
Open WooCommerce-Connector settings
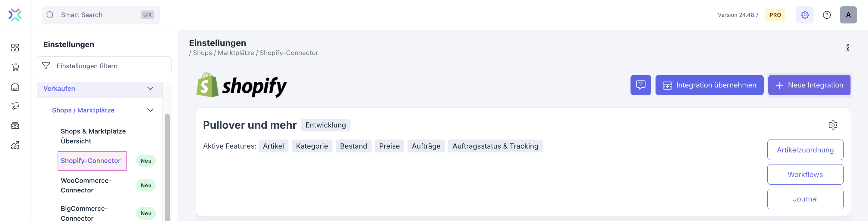[x=86, y=185]
